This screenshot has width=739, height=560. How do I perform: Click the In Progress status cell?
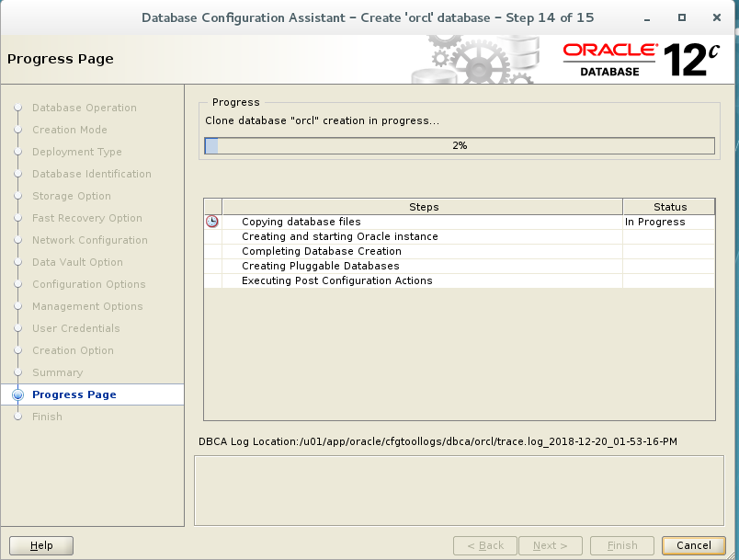pos(669,222)
